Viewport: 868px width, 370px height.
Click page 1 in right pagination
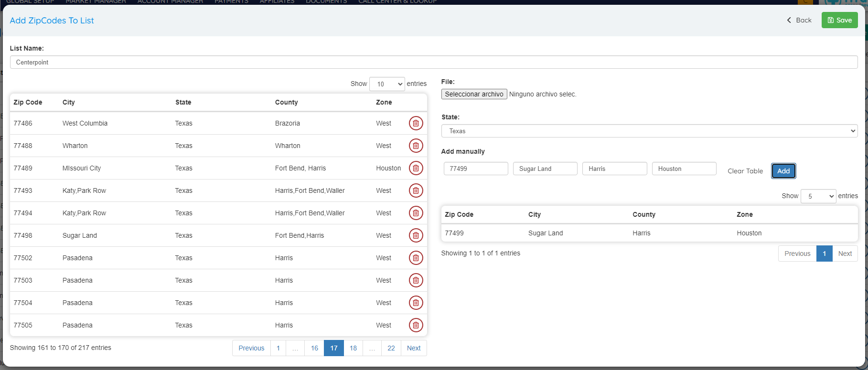(825, 254)
